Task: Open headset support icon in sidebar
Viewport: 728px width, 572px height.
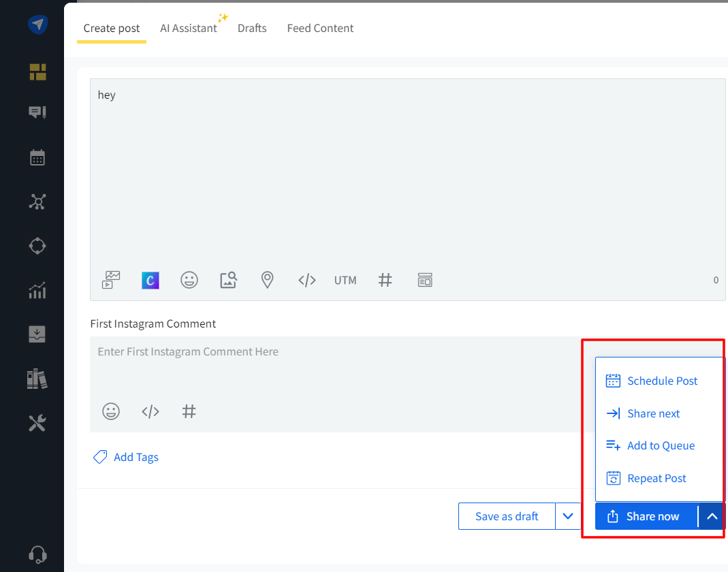Action: click(37, 554)
